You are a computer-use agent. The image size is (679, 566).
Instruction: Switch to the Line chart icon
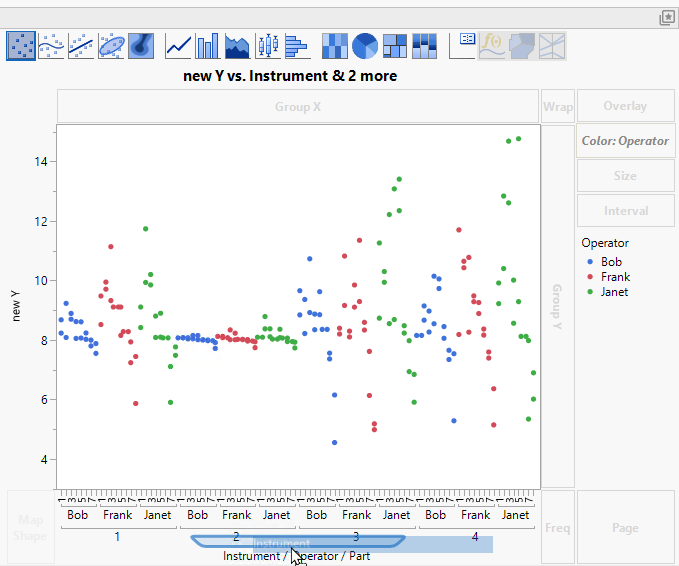(179, 46)
